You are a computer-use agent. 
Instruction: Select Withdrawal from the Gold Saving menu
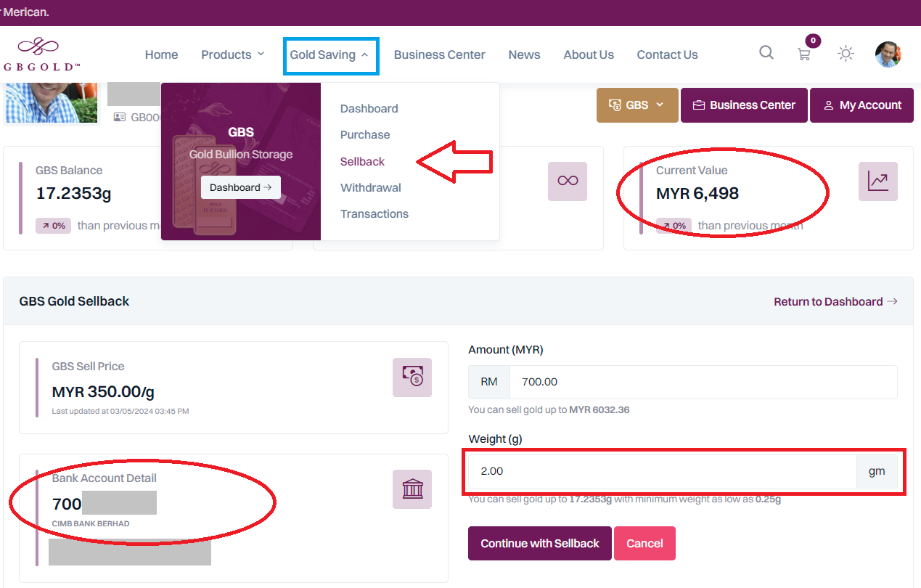pos(370,187)
